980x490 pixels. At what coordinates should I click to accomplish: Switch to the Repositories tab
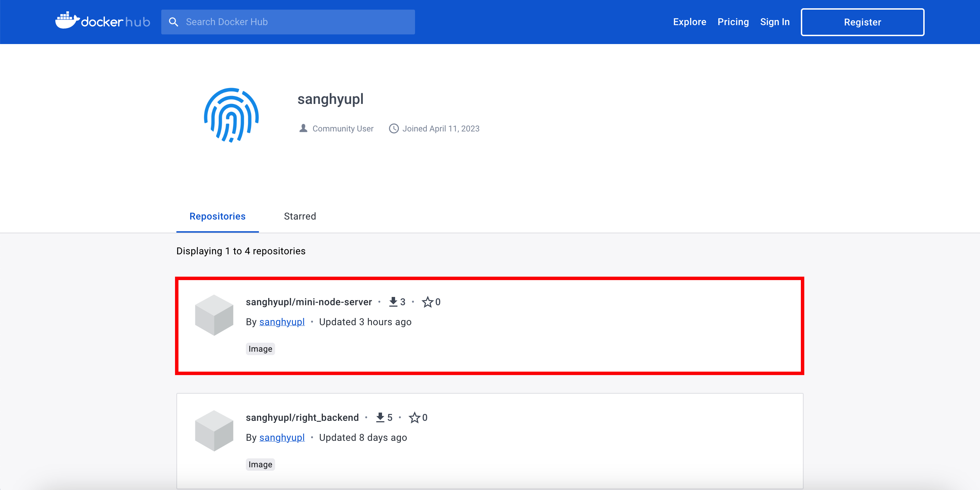218,216
